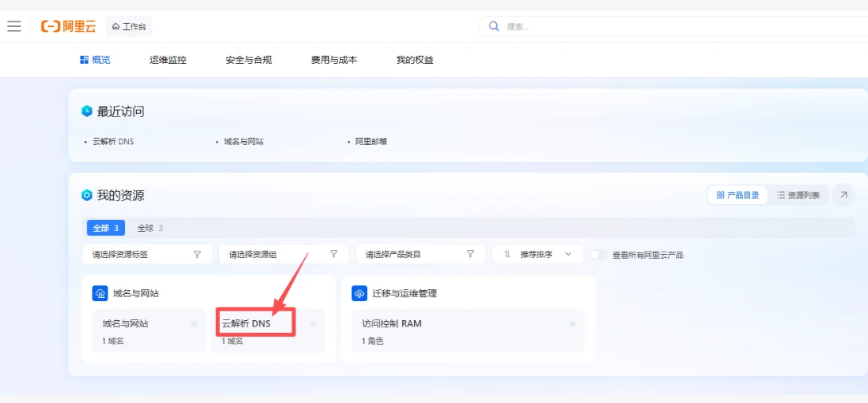Screen dimensions: 868x403
Task: Switch to 资源列表 view
Action: pyautogui.click(x=798, y=195)
